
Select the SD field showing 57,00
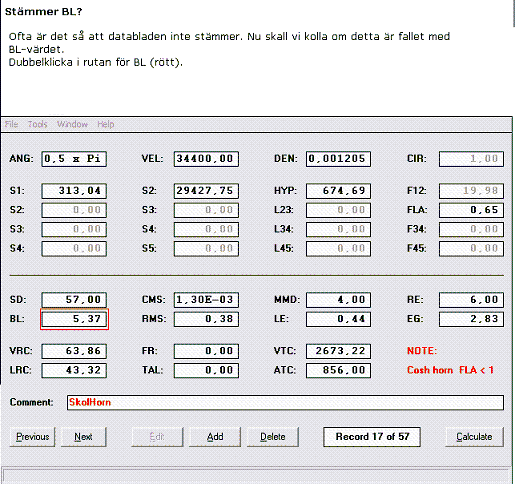[74, 300]
